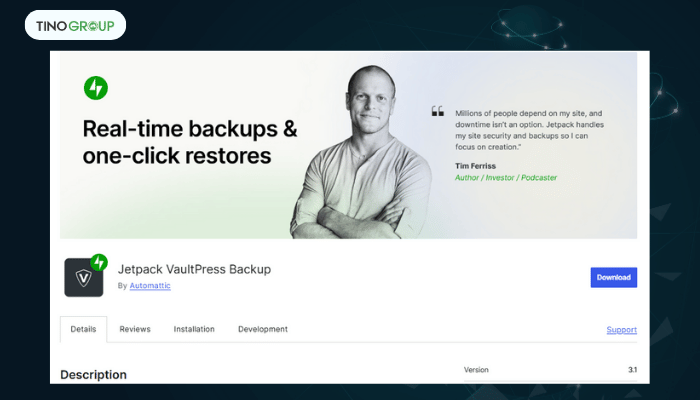700x400 pixels.
Task: Click the green Jetpack lightning logo in banner
Action: 96,88
